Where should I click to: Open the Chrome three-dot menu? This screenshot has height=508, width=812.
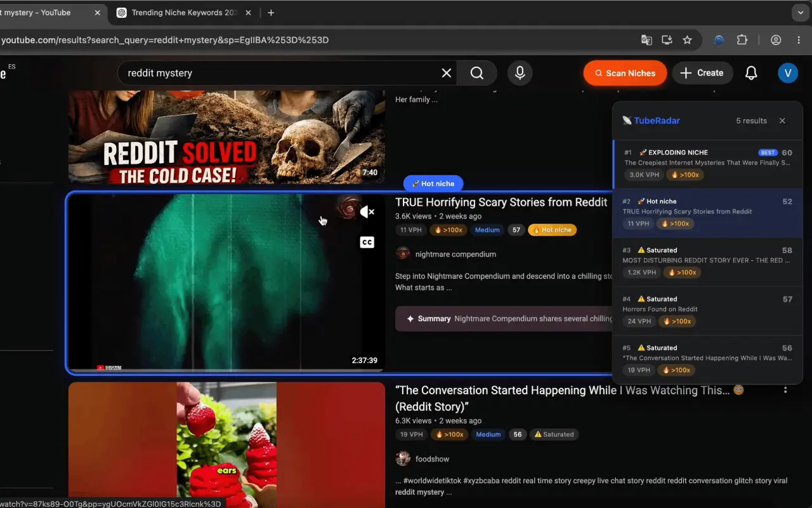799,40
